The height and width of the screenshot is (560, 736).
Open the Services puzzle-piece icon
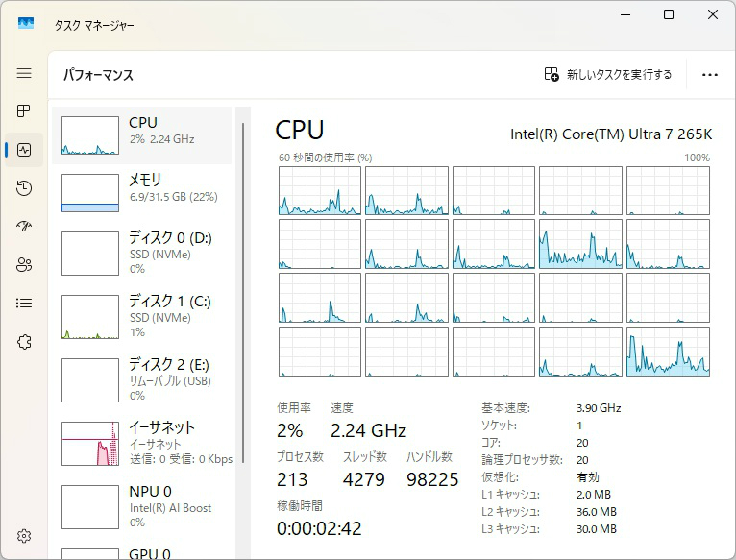point(24,342)
